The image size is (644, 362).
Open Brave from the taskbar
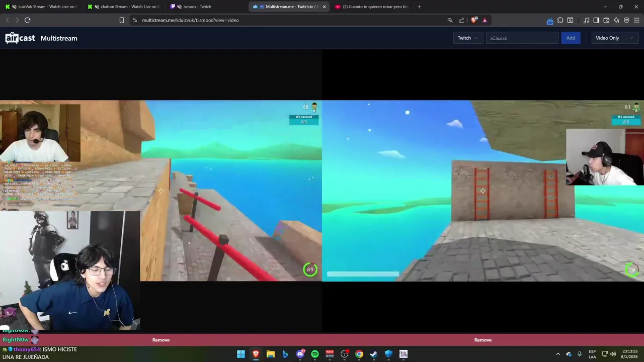click(x=256, y=354)
